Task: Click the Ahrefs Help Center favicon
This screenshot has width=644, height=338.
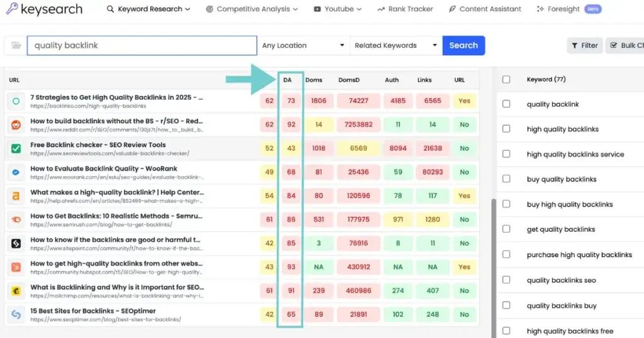Action: point(16,196)
